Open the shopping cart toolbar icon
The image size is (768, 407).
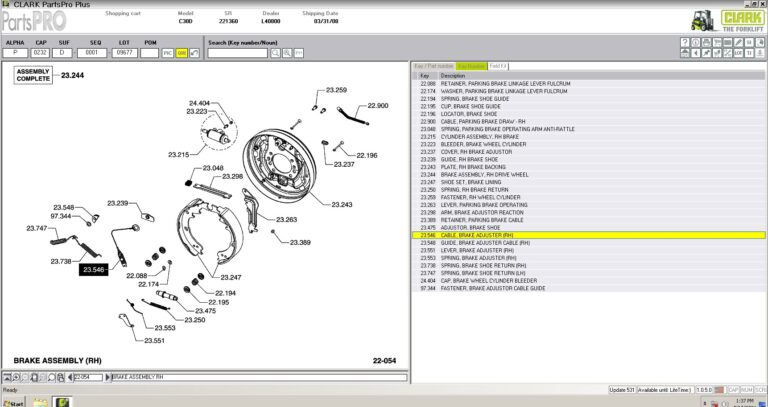click(717, 42)
